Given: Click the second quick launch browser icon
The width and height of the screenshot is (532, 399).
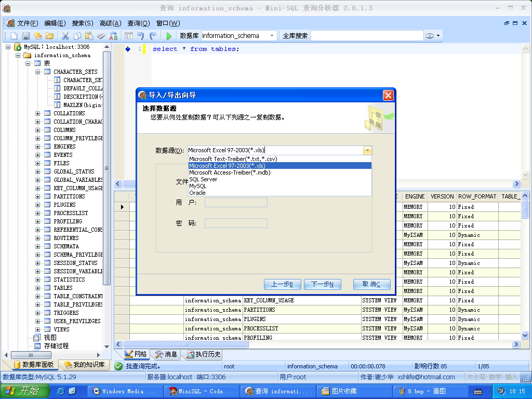Looking at the screenshot, I should [x=72, y=391].
